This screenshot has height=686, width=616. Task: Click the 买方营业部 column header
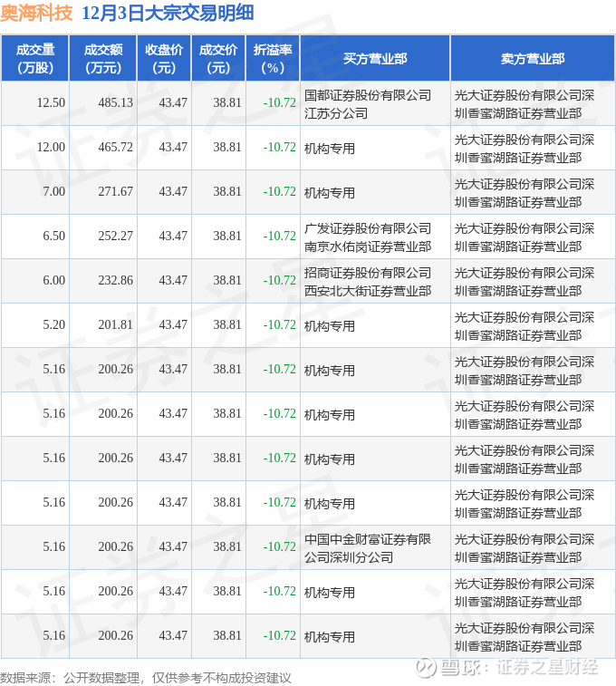(x=375, y=59)
